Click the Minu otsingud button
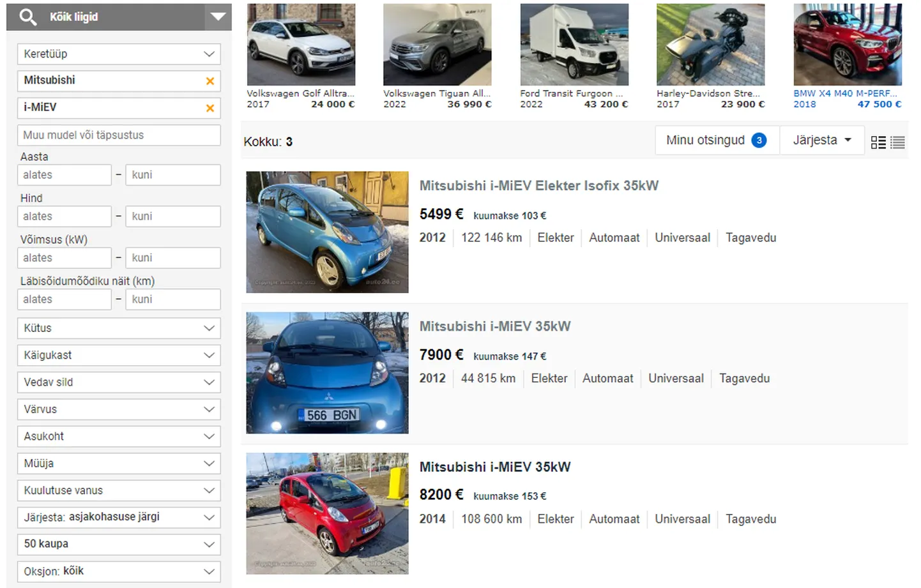The height and width of the screenshot is (588, 921). 717,140
